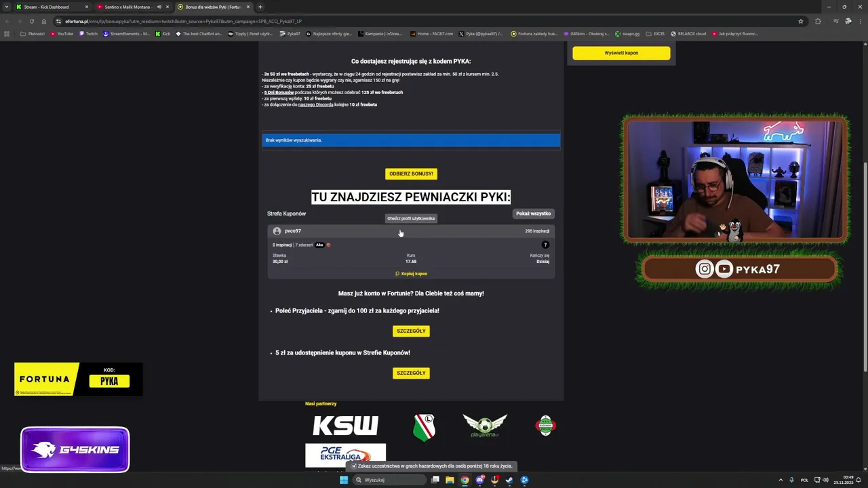Click the Pokaż wszystko button
Viewport: 868px width, 488px height.
(x=533, y=213)
